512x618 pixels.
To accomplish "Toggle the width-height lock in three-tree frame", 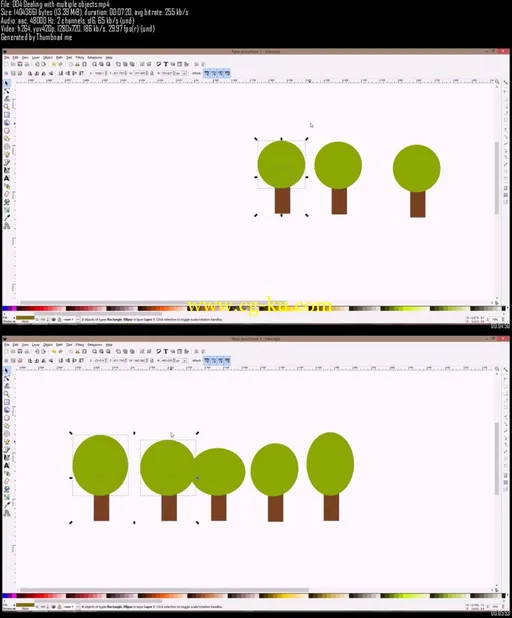I will [x=152, y=73].
